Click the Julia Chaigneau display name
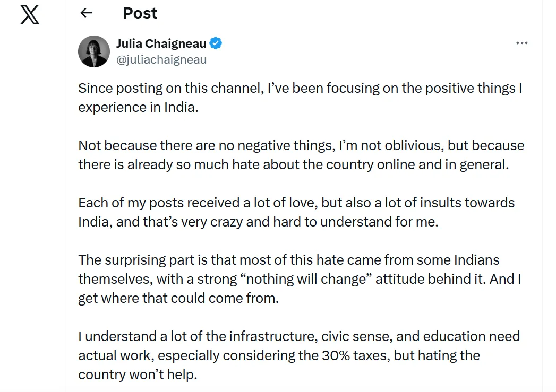Image resolution: width=556 pixels, height=392 pixels. pos(161,43)
